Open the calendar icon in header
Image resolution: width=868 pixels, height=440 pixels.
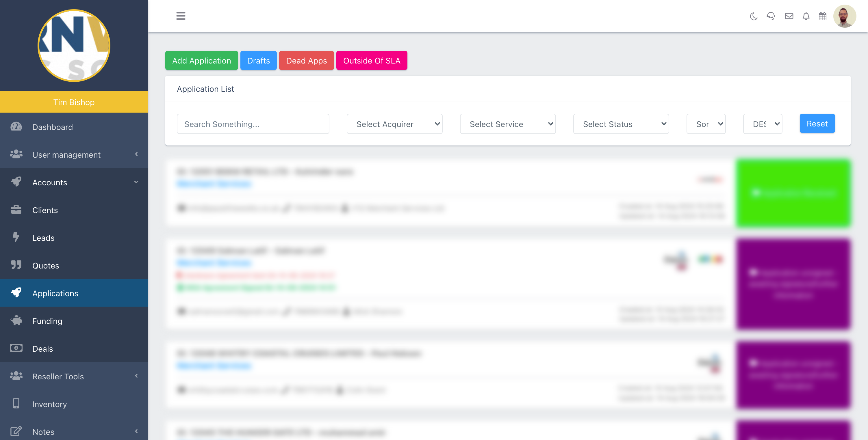coord(823,16)
